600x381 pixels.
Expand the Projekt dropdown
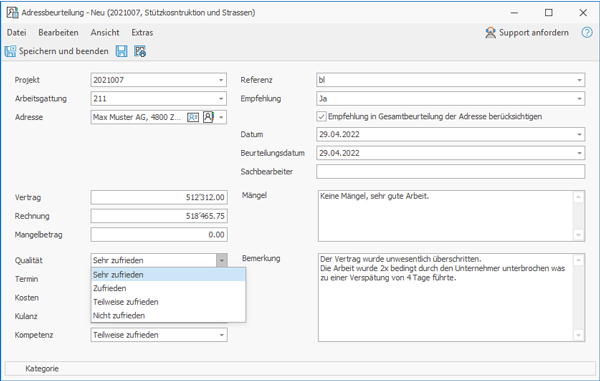(221, 80)
